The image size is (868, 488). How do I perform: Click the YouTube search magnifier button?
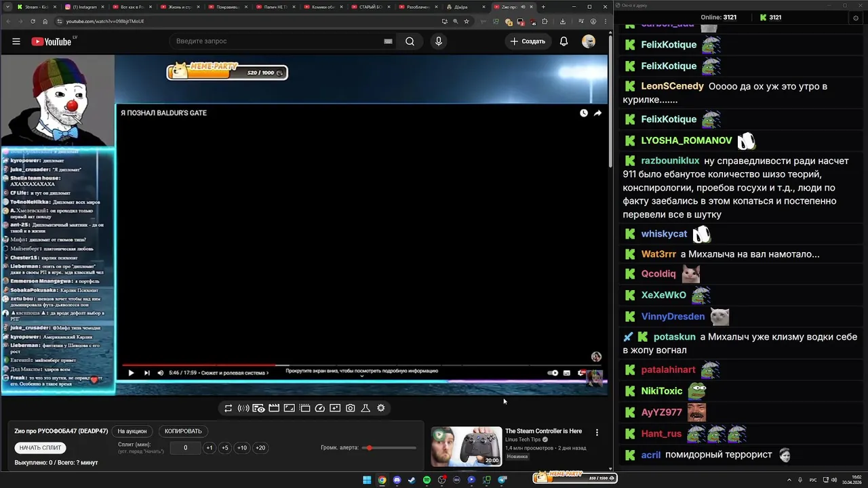410,41
